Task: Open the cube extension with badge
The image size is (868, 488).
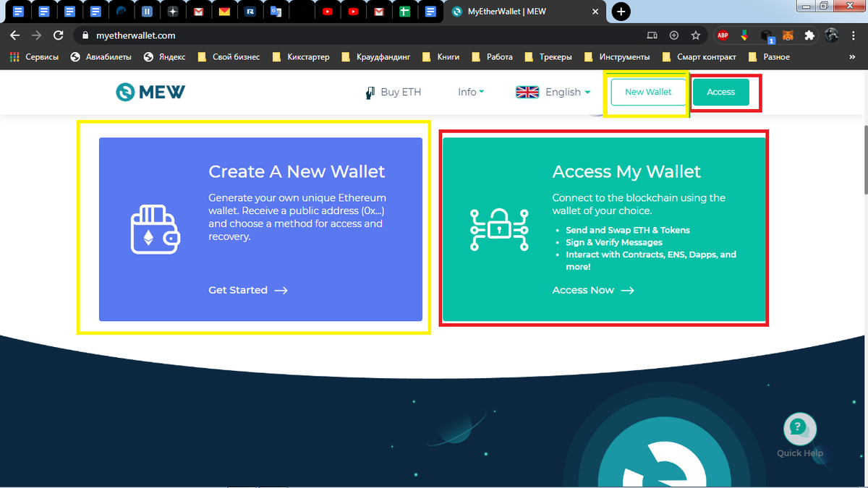Action: pos(767,35)
